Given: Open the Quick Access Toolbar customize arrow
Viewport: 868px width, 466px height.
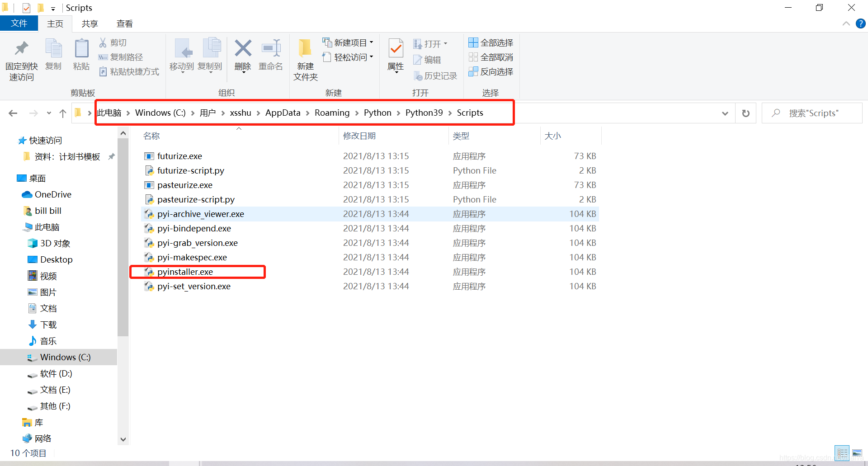Looking at the screenshot, I should click(53, 9).
